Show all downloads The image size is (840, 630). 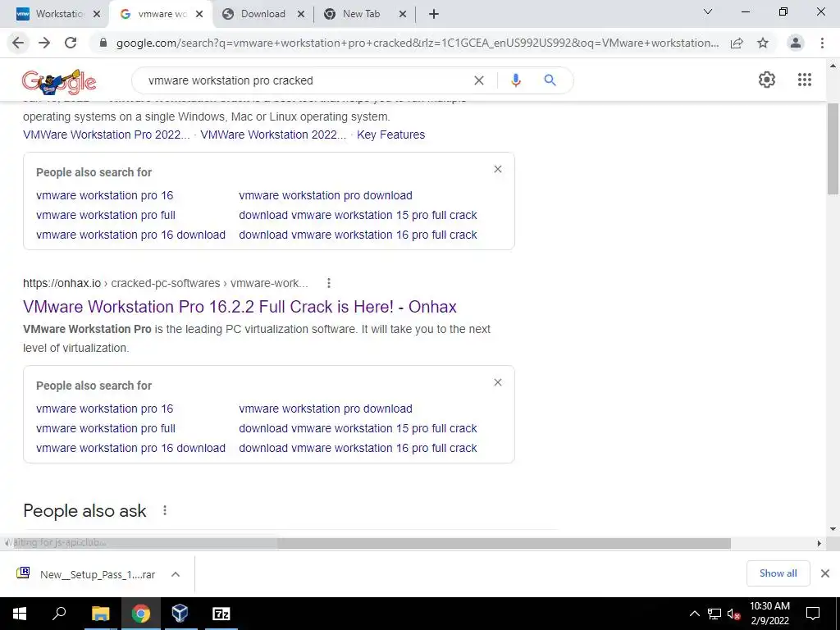coord(778,573)
